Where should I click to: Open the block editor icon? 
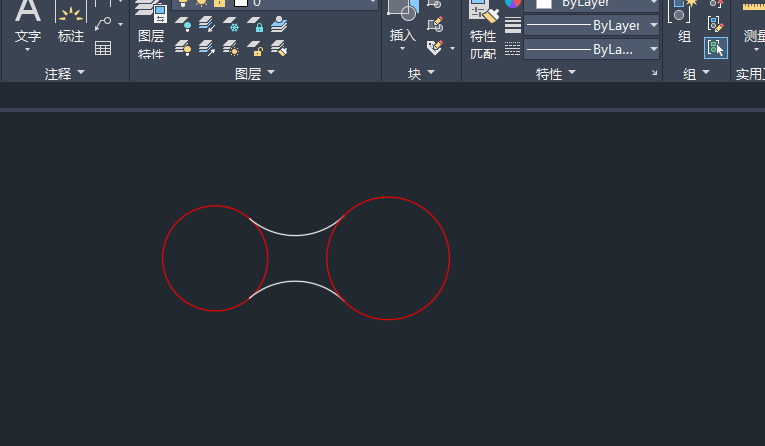coord(434,24)
